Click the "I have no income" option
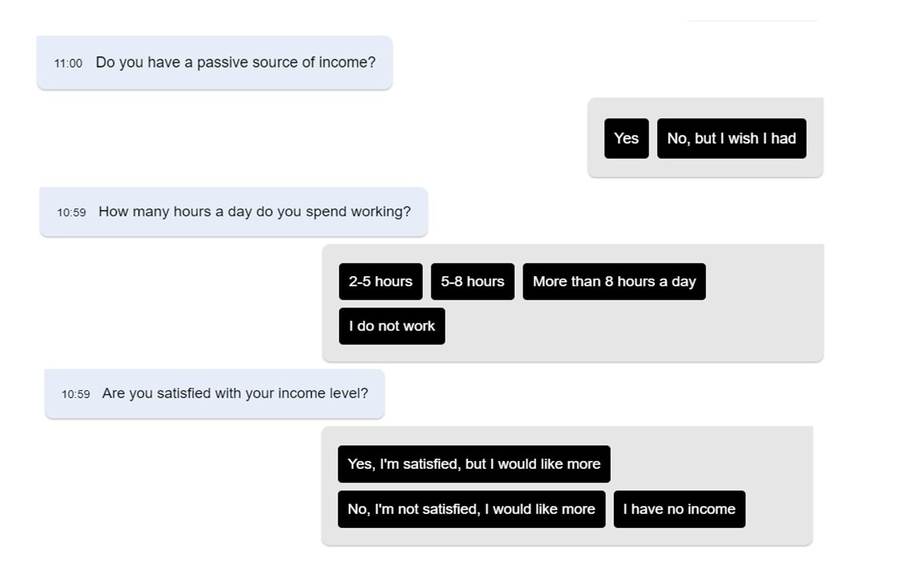Screen dimensions: 924x561 pos(679,508)
